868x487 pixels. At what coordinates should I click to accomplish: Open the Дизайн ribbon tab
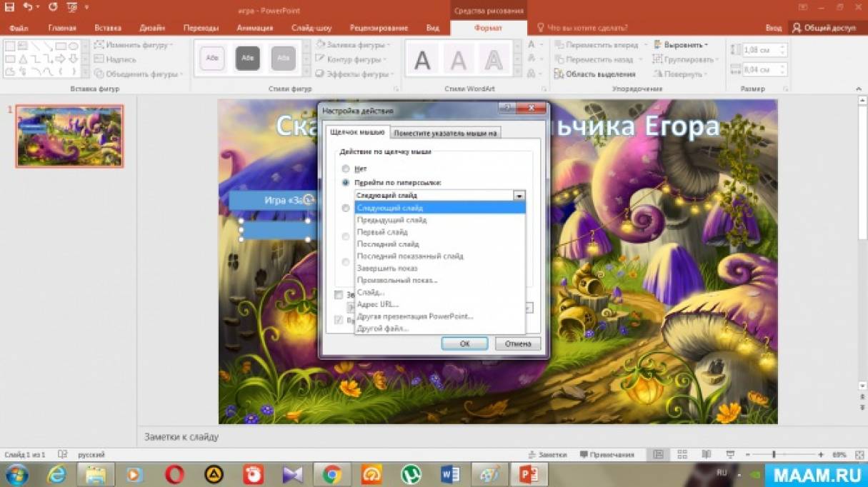152,28
